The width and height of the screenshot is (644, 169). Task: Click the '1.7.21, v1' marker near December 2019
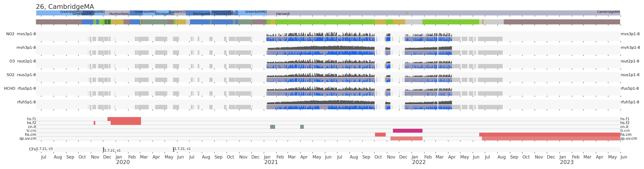coord(112,150)
